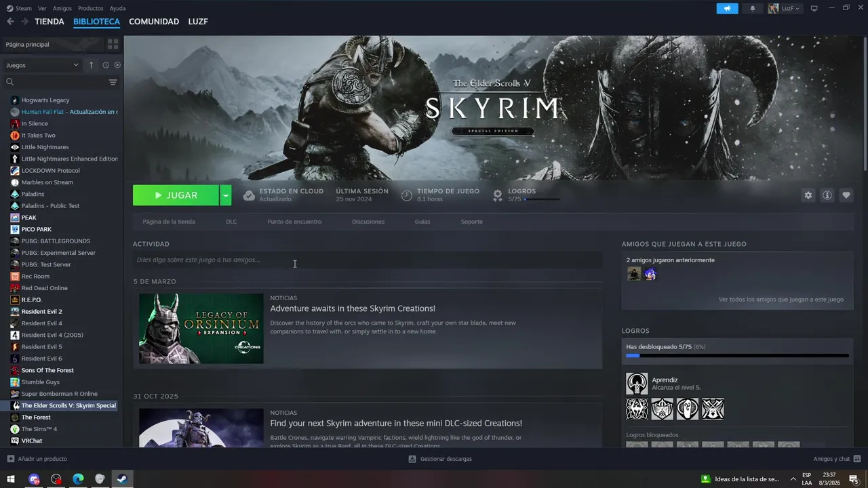Open the Windows Start menu
The height and width of the screenshot is (488, 868).
(11, 479)
